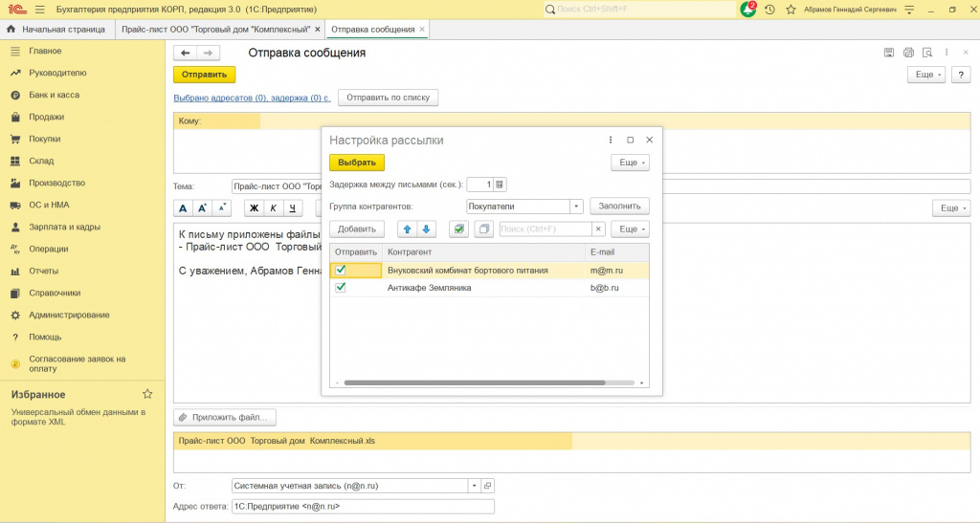Open Администрирование section
Screen dimensions: 980x523
pyautogui.click(x=69, y=316)
